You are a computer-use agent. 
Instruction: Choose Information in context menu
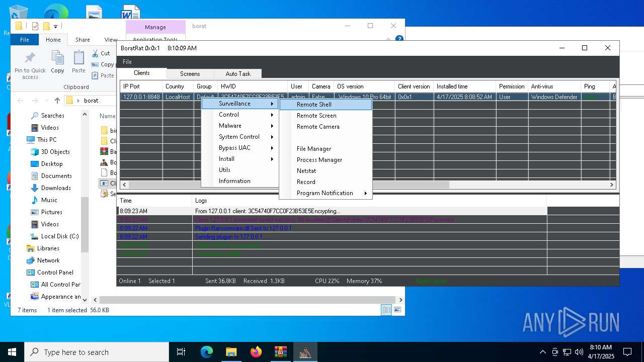tap(240, 181)
